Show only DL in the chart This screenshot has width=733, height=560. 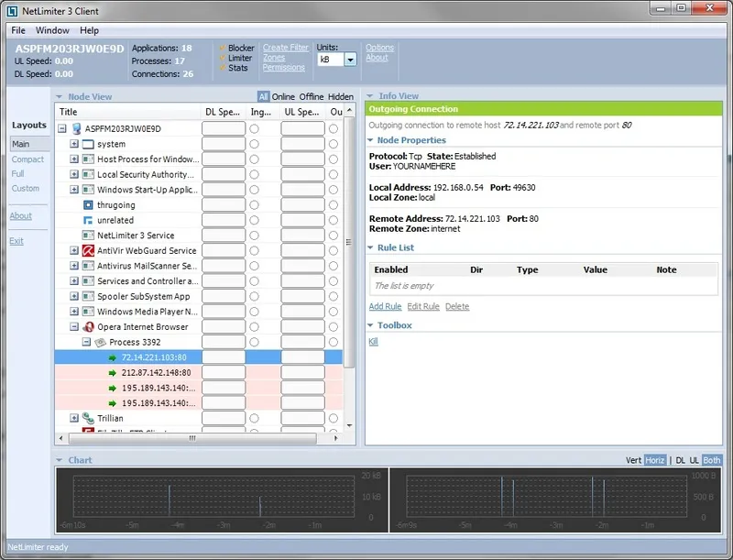(x=681, y=460)
